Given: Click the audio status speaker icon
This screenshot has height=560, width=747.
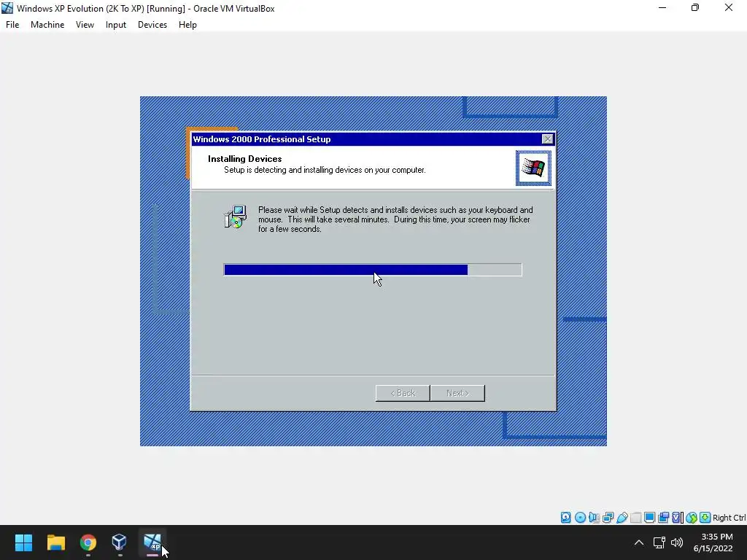Looking at the screenshot, I should tap(594, 518).
